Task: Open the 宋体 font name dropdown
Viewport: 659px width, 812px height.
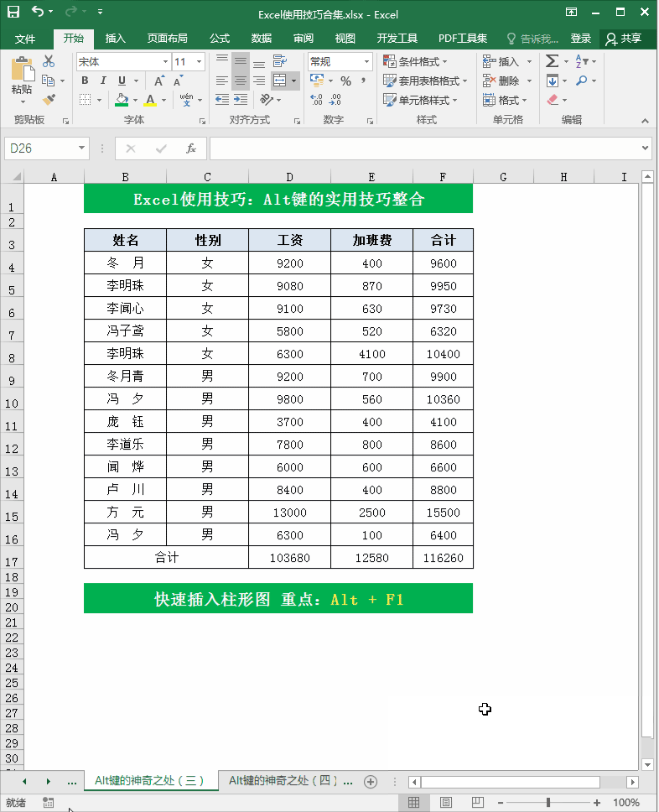Action: [165, 61]
